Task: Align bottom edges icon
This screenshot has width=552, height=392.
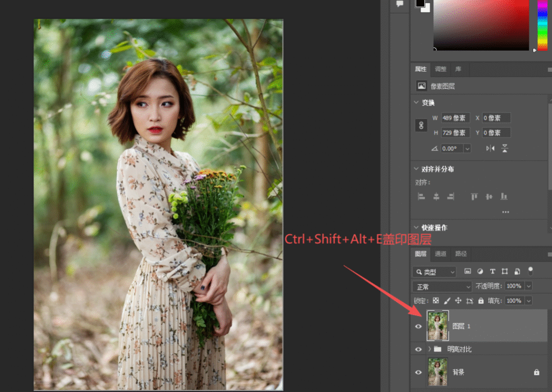Action: 504,196
